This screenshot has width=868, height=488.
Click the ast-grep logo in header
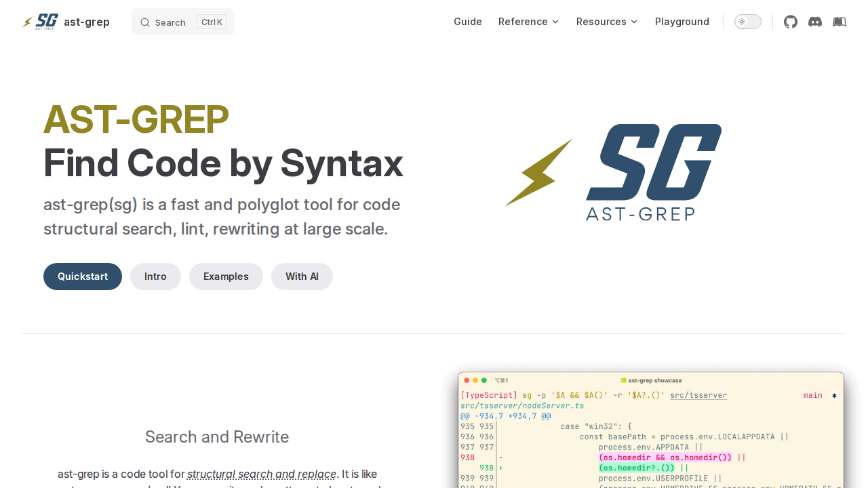pos(41,22)
